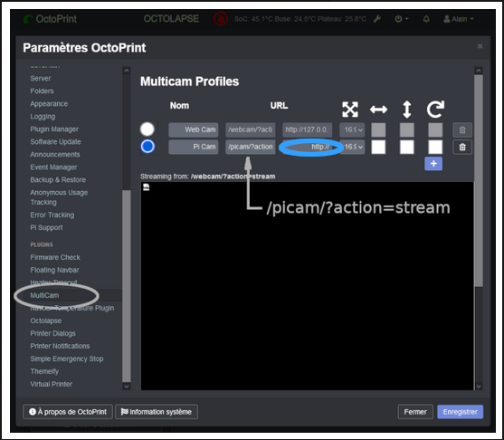Screen dimensions: 504x440
Task: Click the rotate clockwise column icon
Action: pyautogui.click(x=435, y=109)
